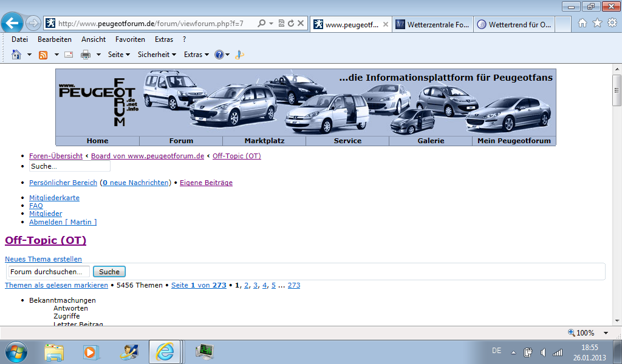Click the Forum durchsuchen input field

pos(49,272)
